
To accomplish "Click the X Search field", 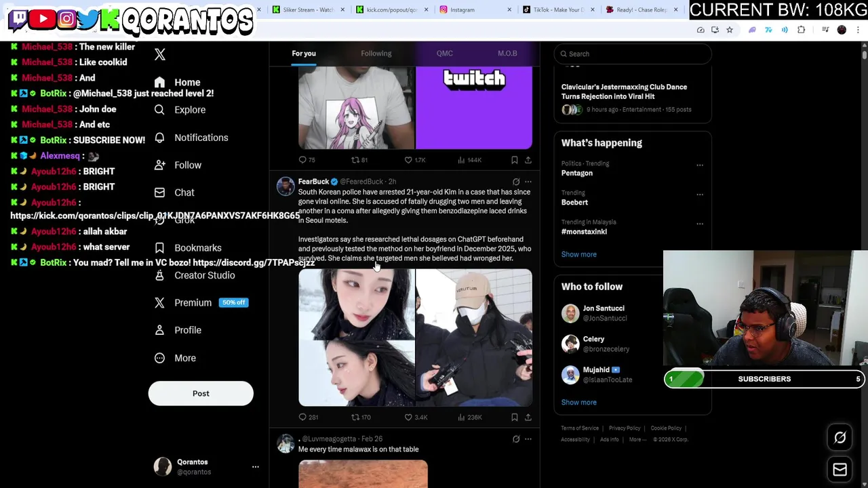I will [633, 54].
